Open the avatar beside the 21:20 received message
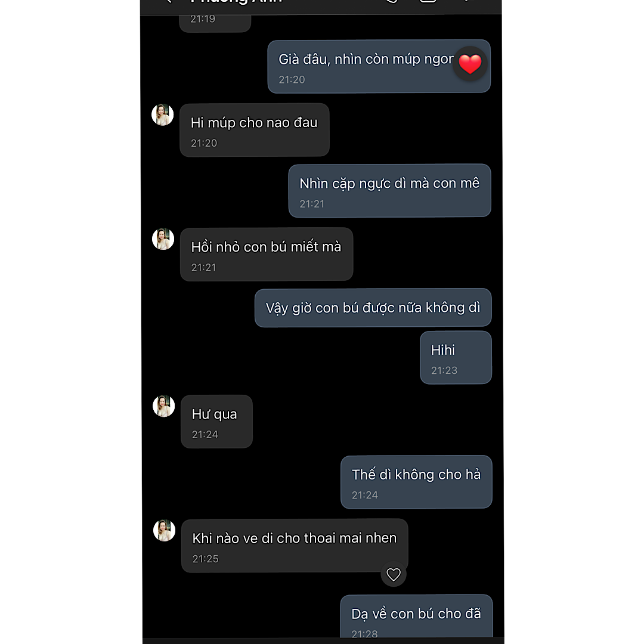The image size is (644, 644). (163, 114)
